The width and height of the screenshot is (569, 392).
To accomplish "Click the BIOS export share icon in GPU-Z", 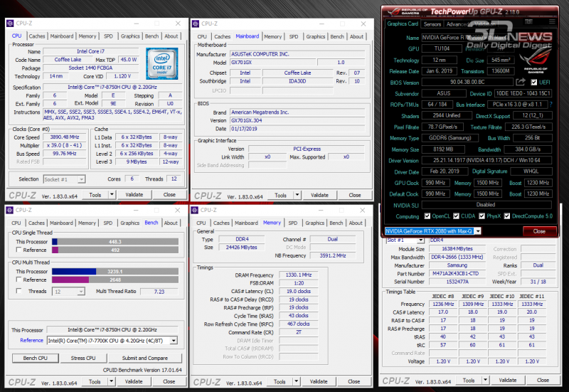I will [x=521, y=82].
